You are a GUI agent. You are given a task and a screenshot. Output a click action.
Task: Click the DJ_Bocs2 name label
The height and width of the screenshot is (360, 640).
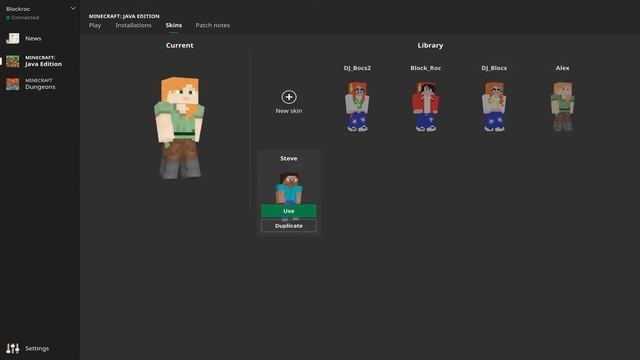coord(357,68)
